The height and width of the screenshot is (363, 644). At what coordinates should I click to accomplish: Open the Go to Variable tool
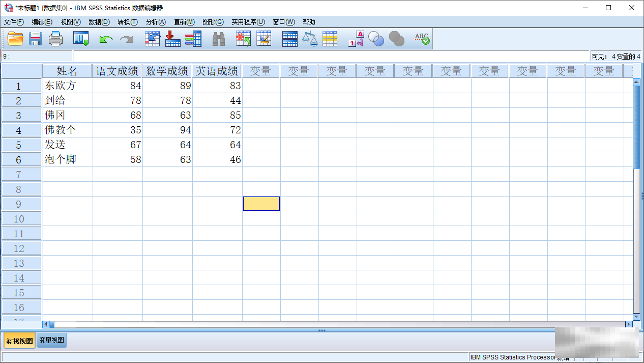pyautogui.click(x=173, y=39)
